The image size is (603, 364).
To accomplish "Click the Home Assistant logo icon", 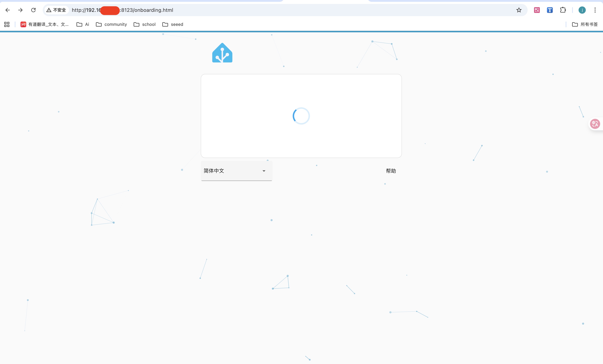I will click(x=222, y=53).
